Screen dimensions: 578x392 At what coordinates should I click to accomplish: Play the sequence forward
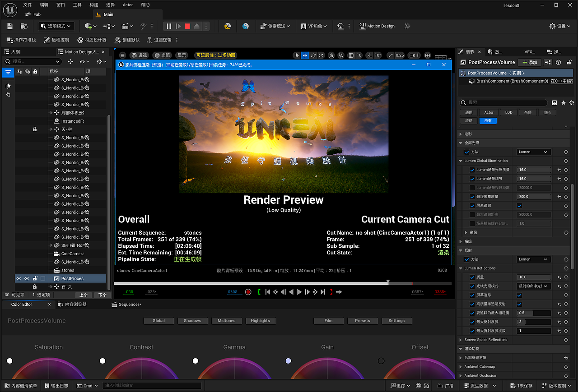point(299,292)
